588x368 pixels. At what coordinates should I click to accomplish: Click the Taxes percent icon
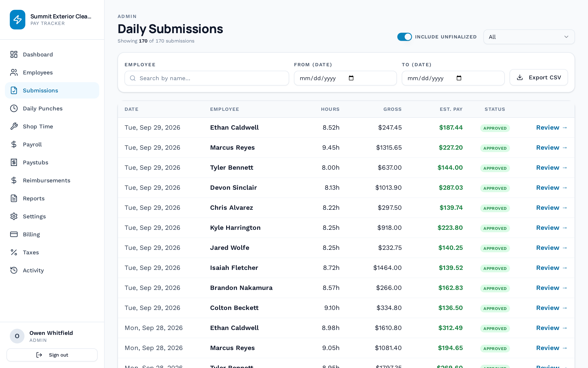pos(14,252)
